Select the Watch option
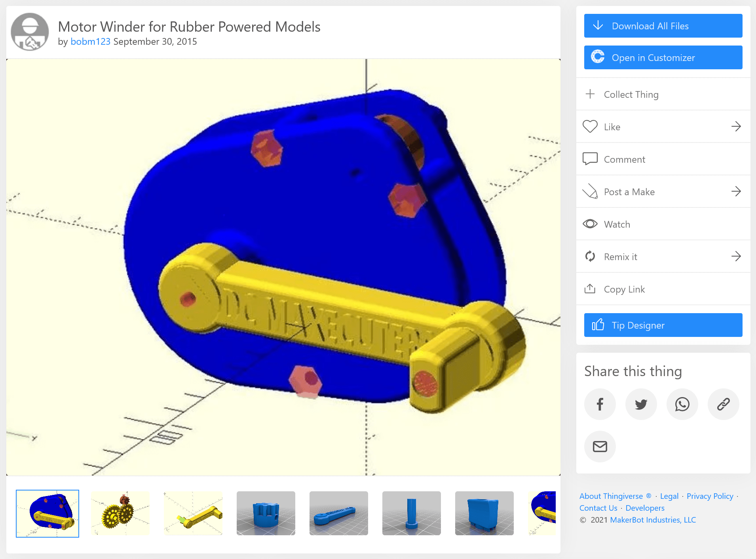Image resolution: width=756 pixels, height=559 pixels. click(x=663, y=224)
